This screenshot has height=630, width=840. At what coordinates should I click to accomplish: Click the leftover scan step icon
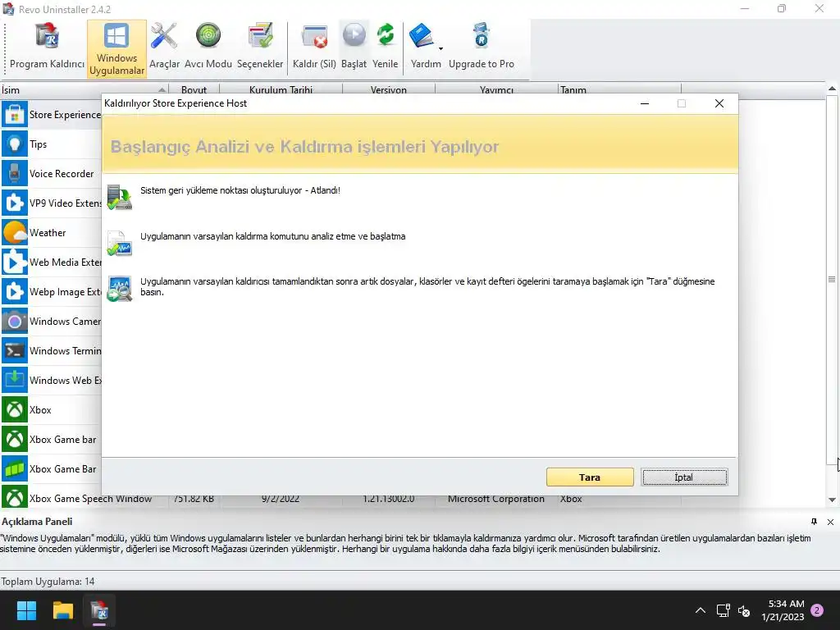pyautogui.click(x=119, y=289)
